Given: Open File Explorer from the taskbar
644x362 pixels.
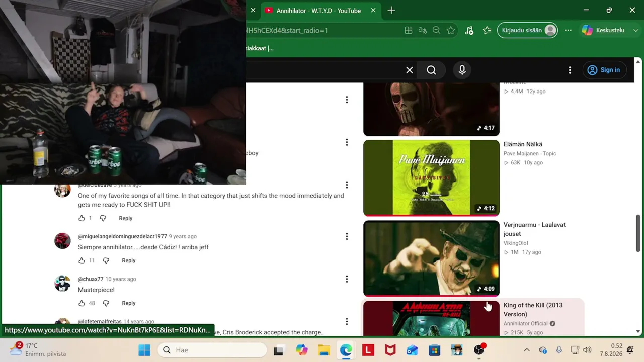Looking at the screenshot, I should [324, 350].
